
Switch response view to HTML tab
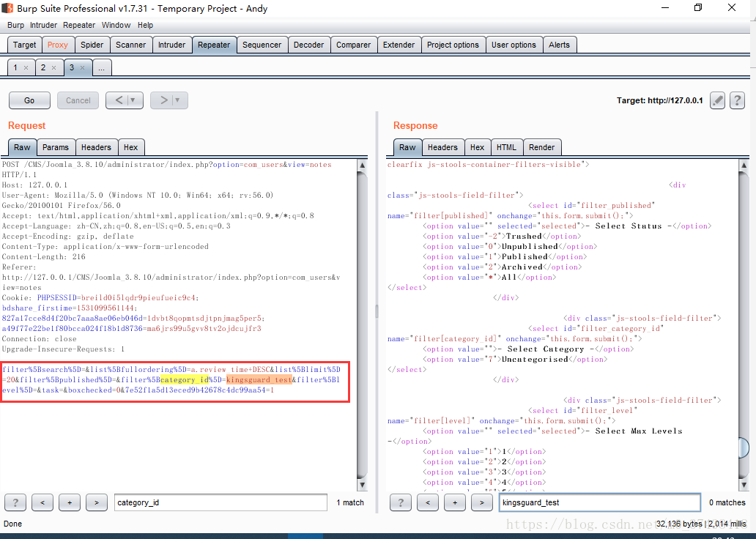[506, 147]
